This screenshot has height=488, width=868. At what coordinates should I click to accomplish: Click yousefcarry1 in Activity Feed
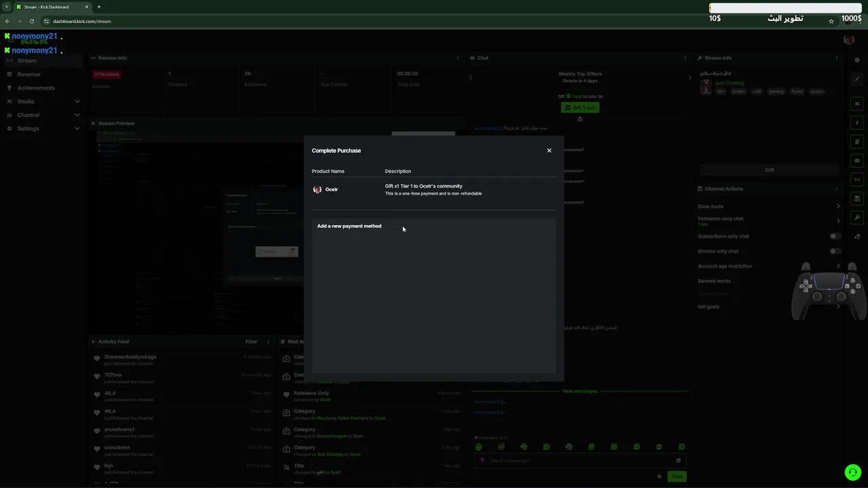pyautogui.click(x=119, y=430)
